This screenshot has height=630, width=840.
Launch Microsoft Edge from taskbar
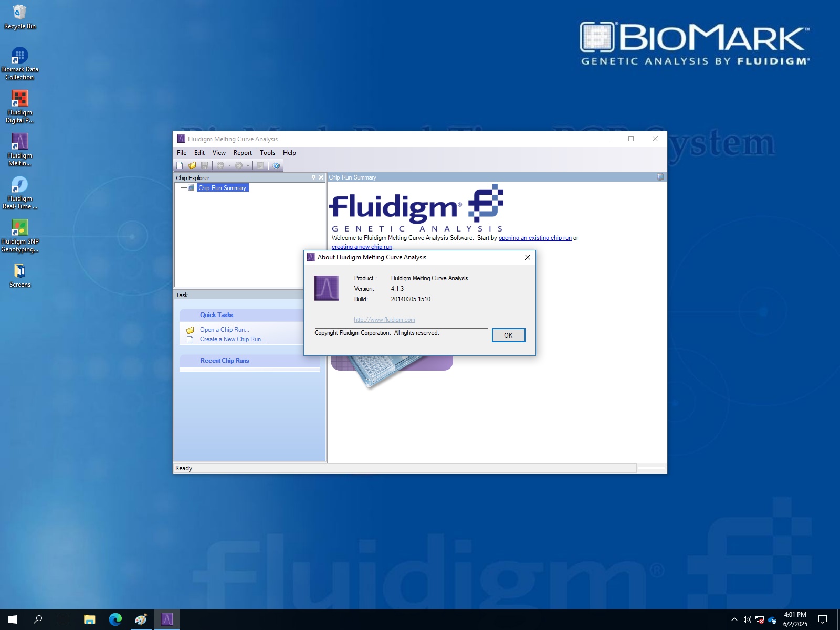pos(115,619)
